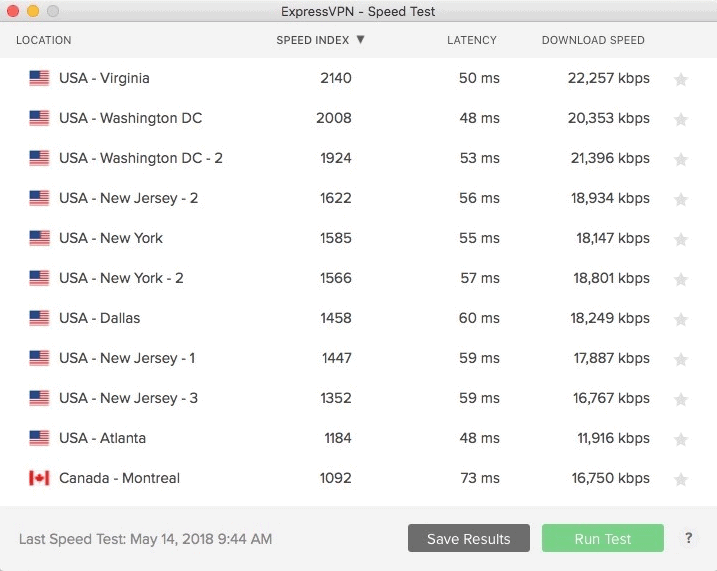Select the USA - Washington DC - 2 row name

pos(141,158)
